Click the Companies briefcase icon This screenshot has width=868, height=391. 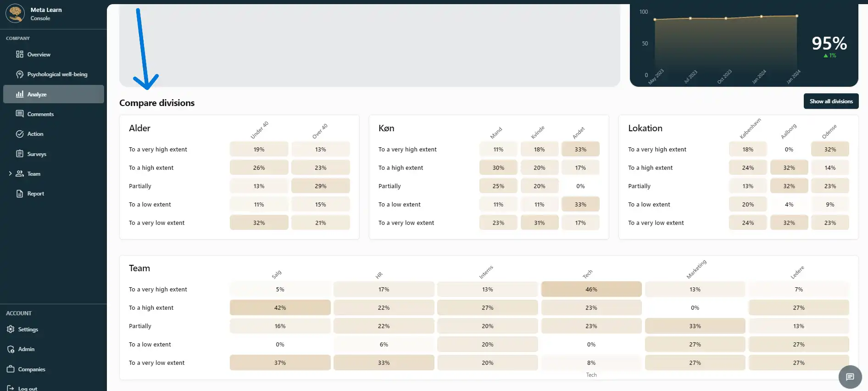coord(11,369)
